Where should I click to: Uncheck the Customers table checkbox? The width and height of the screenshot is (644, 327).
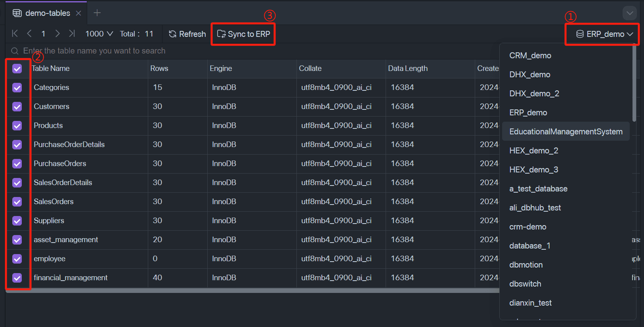coord(17,107)
